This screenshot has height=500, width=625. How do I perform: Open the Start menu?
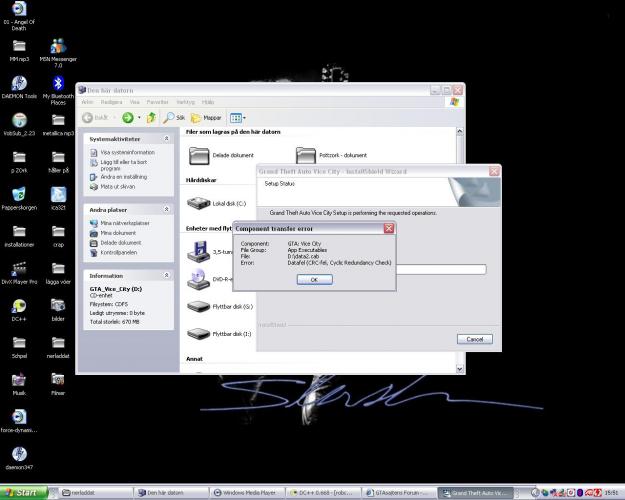click(22, 493)
